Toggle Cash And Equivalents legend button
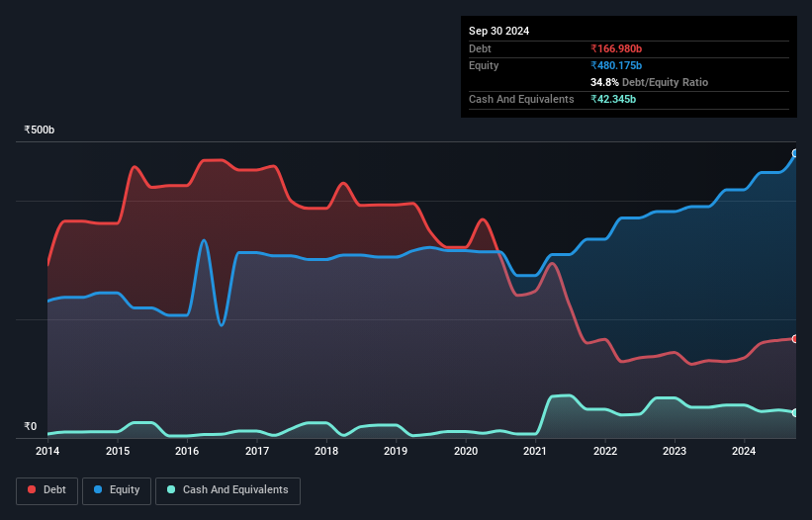 point(227,490)
